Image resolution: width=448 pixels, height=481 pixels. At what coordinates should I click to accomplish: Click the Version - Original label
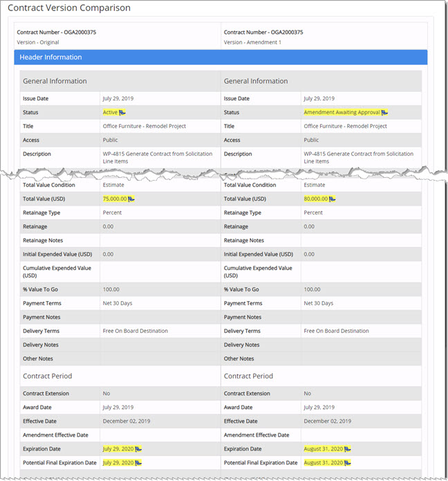38,42
